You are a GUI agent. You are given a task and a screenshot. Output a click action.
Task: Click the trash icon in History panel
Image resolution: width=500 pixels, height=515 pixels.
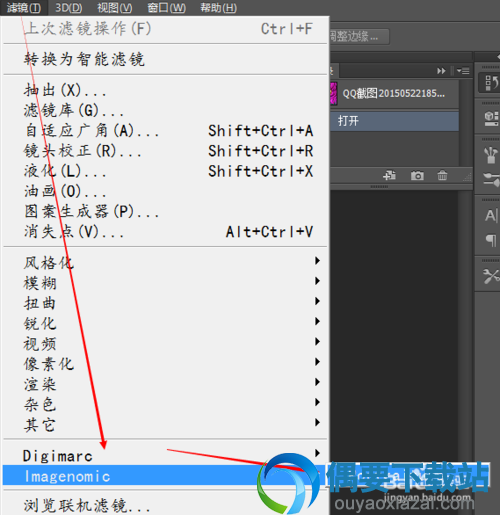coord(442,175)
